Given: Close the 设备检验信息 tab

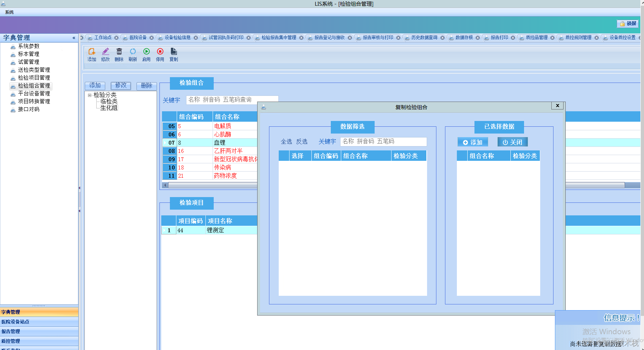Looking at the screenshot, I should (196, 38).
